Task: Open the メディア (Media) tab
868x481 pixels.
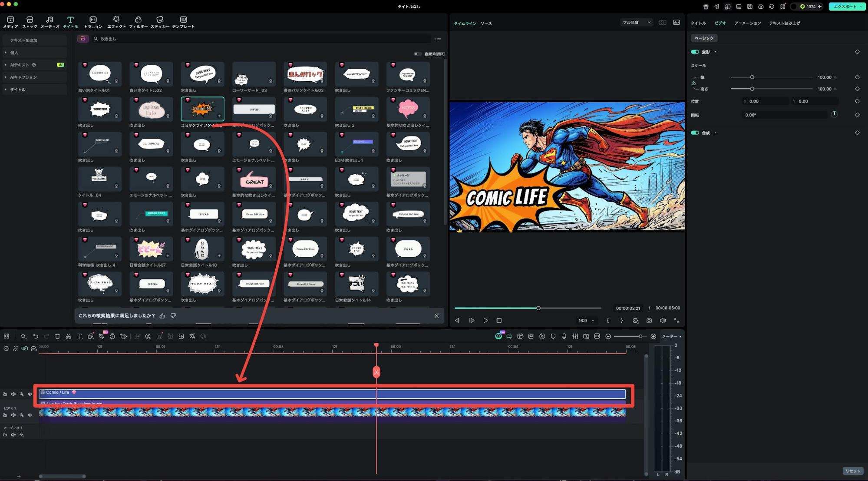Action: pyautogui.click(x=10, y=22)
